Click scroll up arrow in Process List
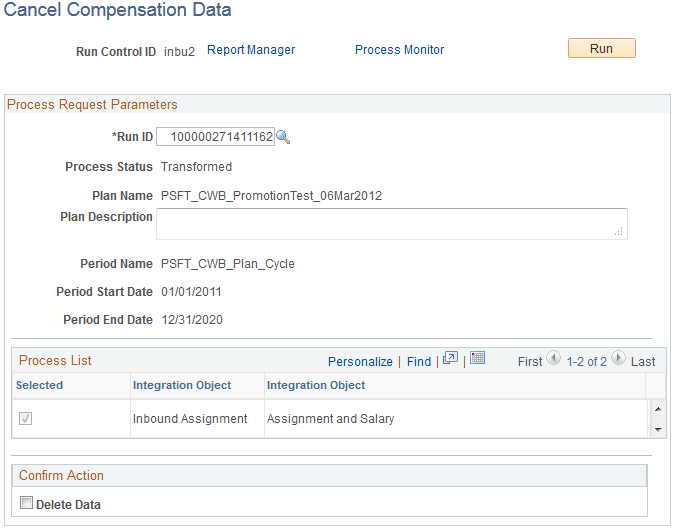674x529 pixels. (658, 409)
